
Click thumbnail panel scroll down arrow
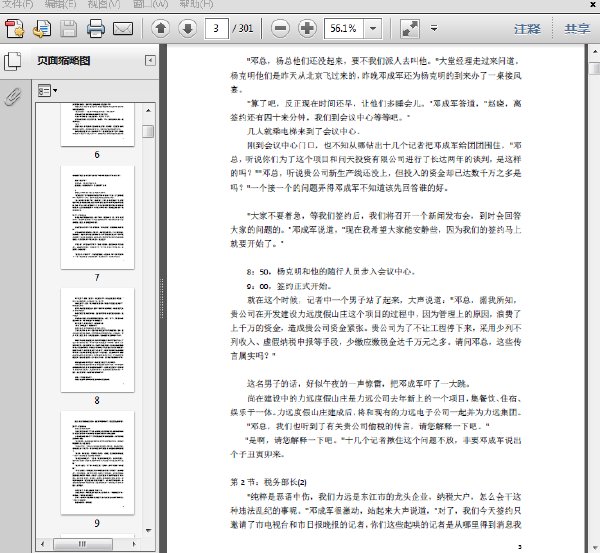(148, 530)
